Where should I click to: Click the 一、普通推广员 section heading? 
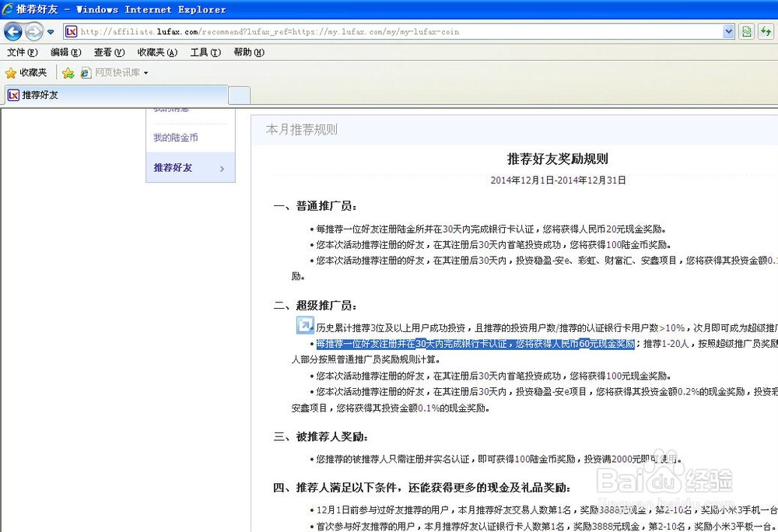point(315,206)
